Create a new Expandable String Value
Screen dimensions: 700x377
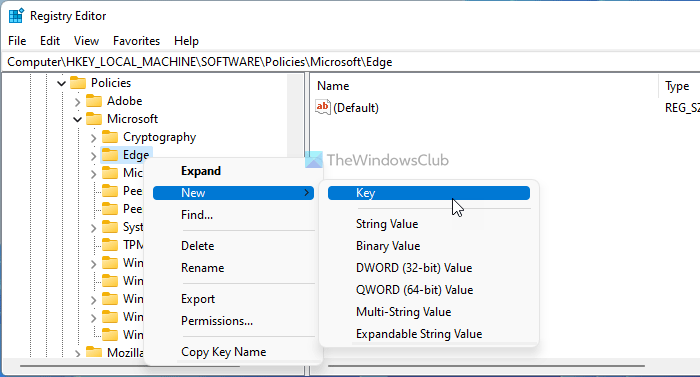click(x=429, y=334)
